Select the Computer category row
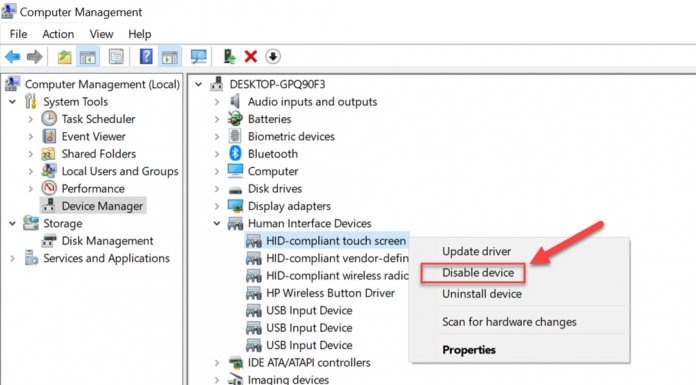 coord(273,171)
